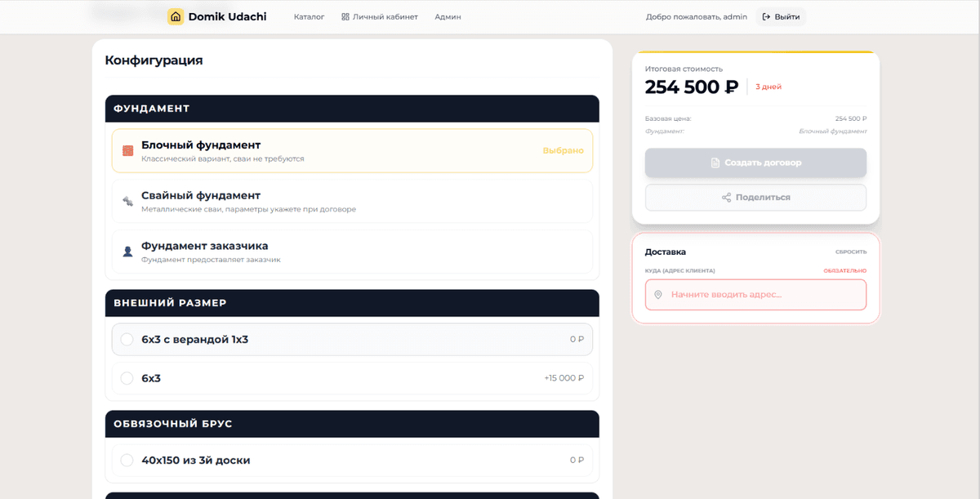Click the brick icon of Блочный фундамент

tap(127, 151)
